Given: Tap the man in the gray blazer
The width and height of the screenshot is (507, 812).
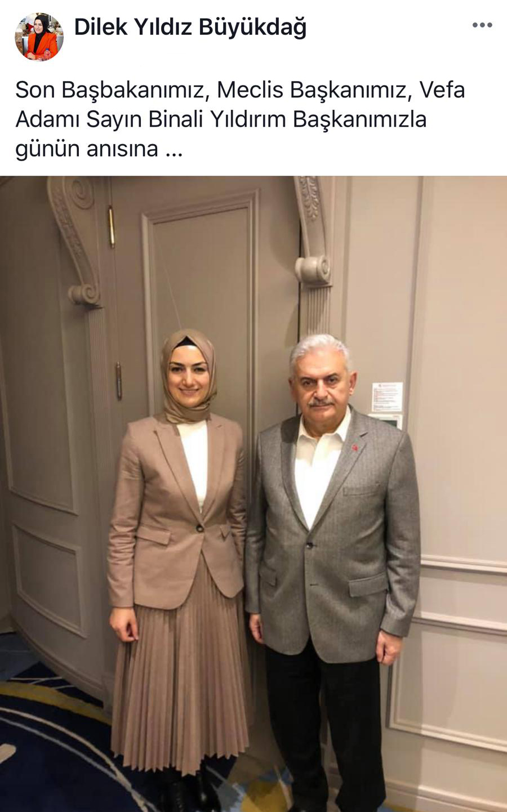Looking at the screenshot, I should (x=332, y=569).
